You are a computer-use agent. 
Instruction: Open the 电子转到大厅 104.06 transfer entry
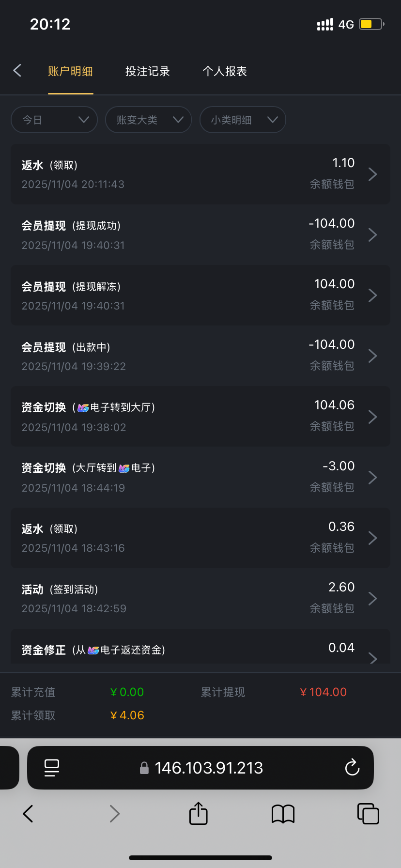pos(200,417)
